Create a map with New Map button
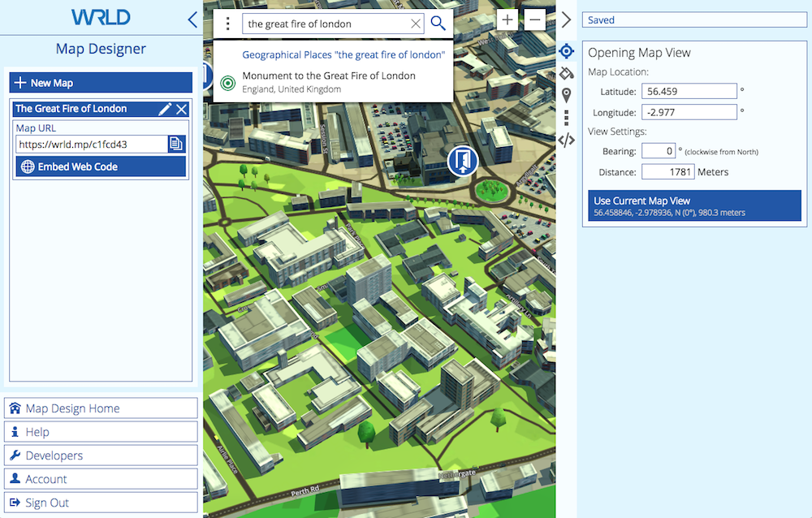812x518 pixels. click(101, 83)
